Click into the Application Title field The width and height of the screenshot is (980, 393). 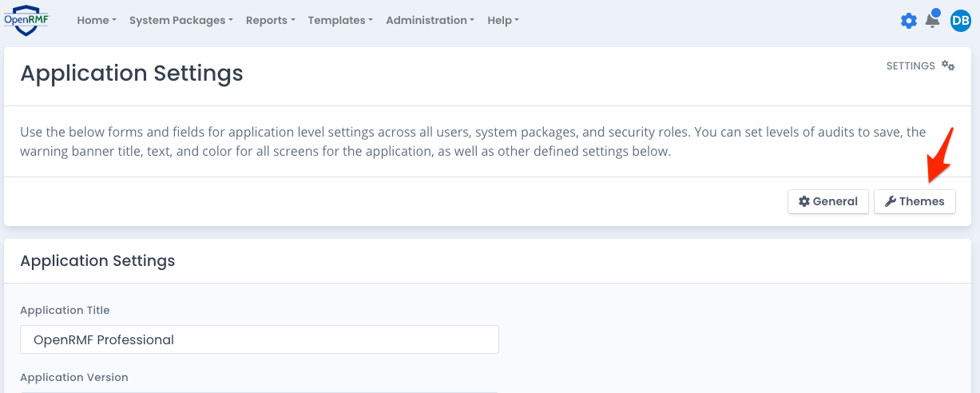[260, 339]
